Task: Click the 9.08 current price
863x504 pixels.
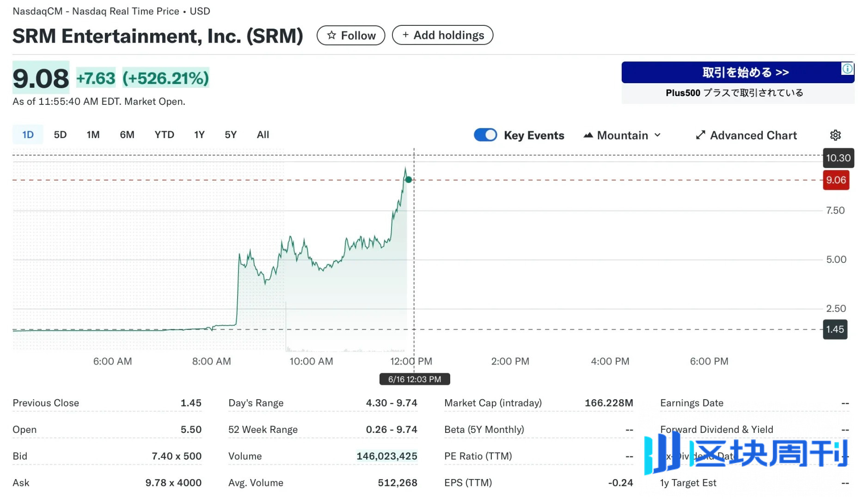Action: point(41,79)
